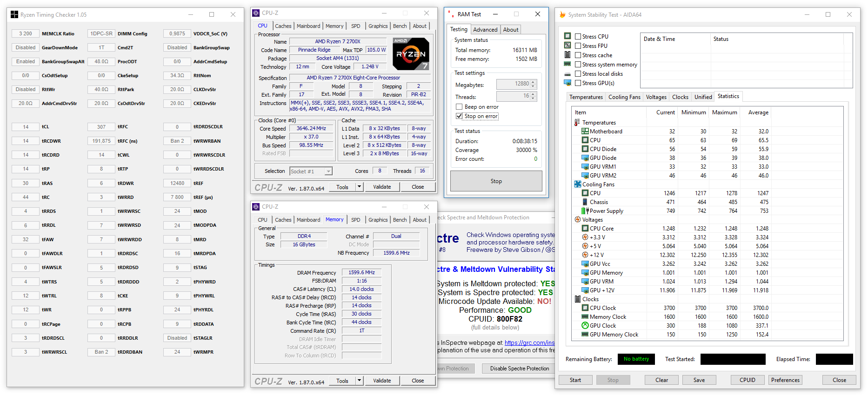Click the Voltages category icon

[x=578, y=220]
